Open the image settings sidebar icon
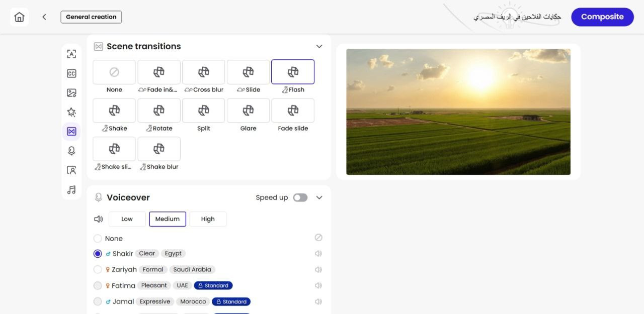 (x=71, y=93)
